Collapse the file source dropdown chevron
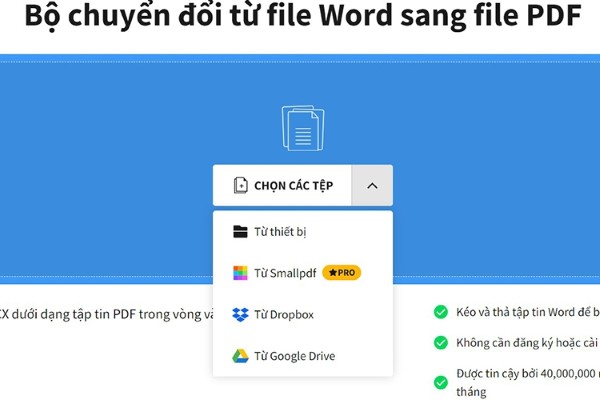The image size is (600, 400). pos(372,186)
